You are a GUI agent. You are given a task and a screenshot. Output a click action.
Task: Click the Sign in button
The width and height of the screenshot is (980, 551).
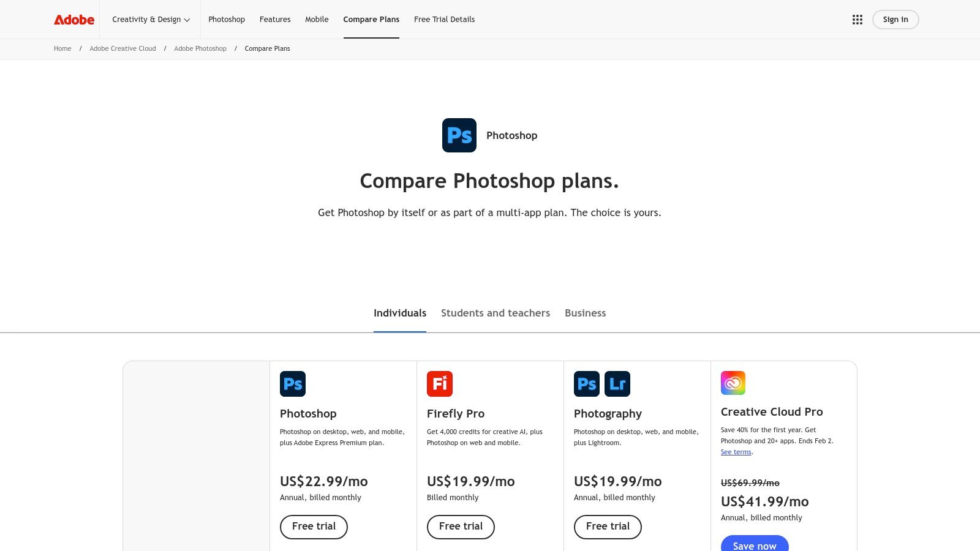coord(895,19)
